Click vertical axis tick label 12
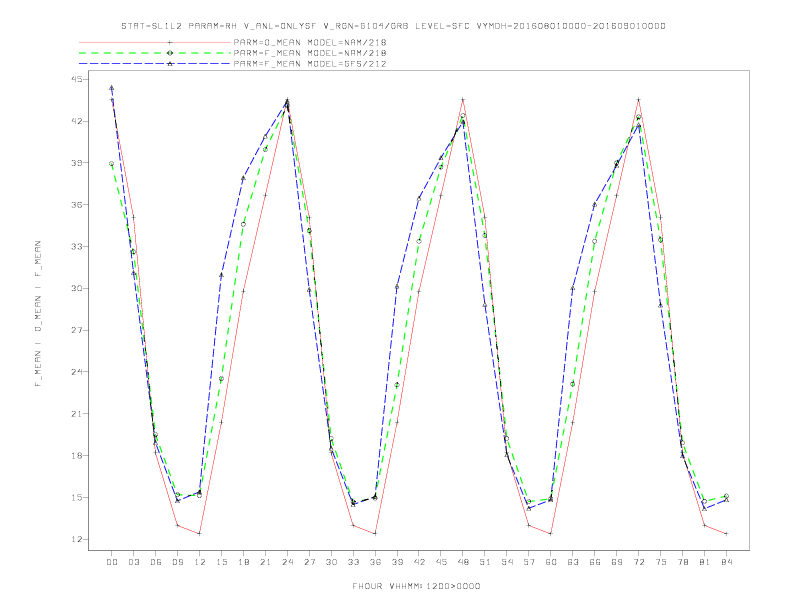 tap(77, 539)
